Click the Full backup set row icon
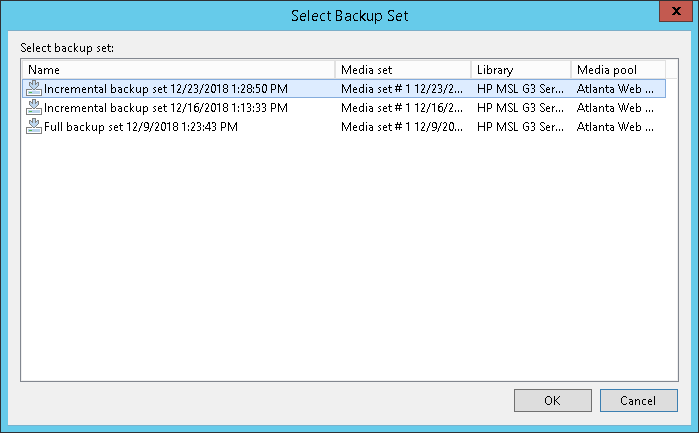 click(x=34, y=127)
